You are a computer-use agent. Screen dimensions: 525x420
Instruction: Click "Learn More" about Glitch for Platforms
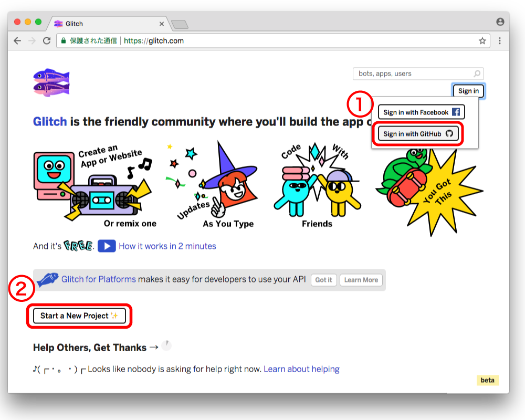pyautogui.click(x=361, y=280)
